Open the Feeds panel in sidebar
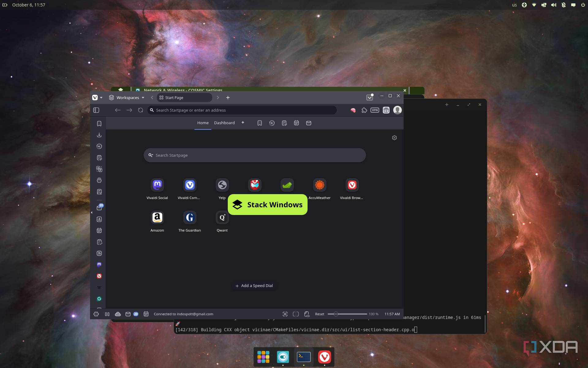588x368 pixels. tap(99, 253)
